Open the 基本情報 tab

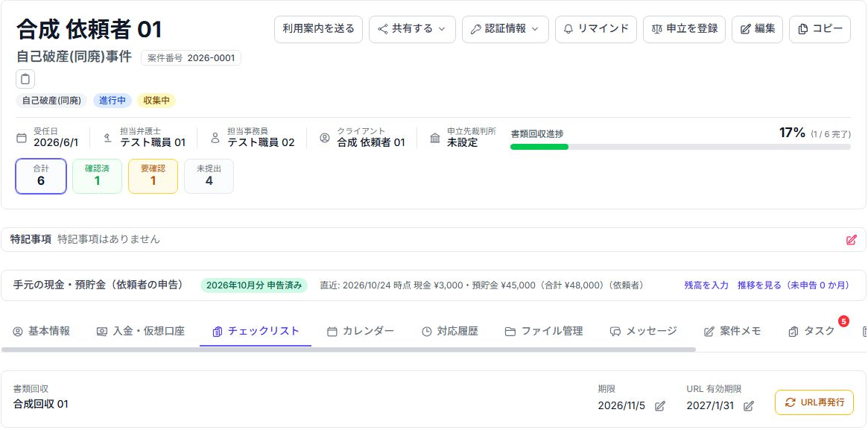pos(42,332)
